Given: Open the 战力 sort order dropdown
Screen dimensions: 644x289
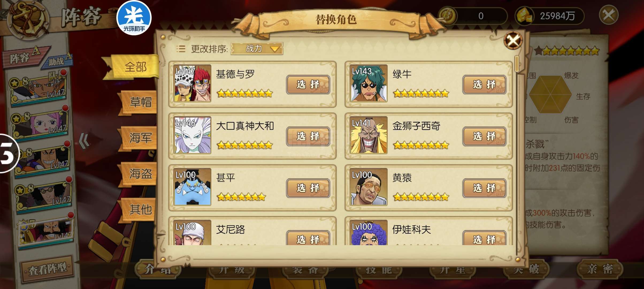Looking at the screenshot, I should point(257,49).
